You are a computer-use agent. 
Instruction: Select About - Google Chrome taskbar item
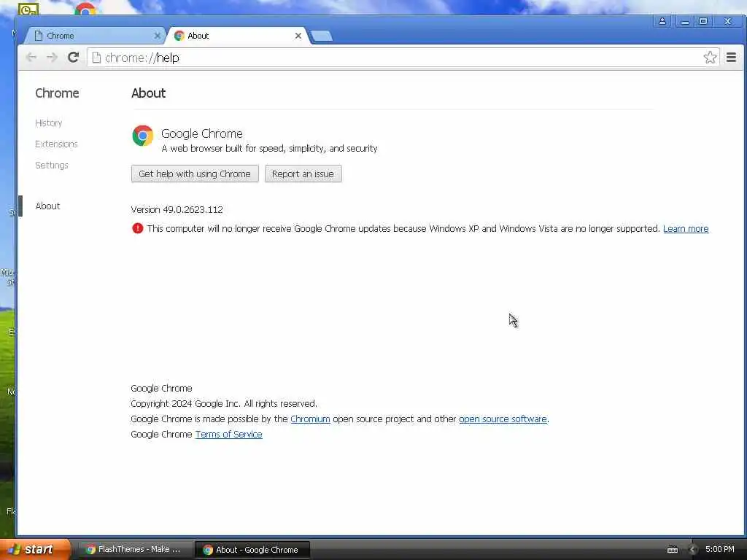coord(252,550)
